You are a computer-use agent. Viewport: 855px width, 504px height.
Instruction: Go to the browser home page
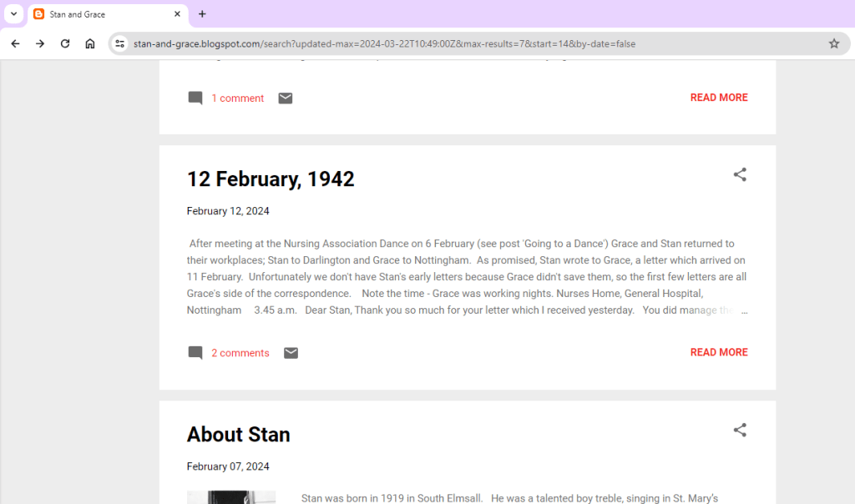[90, 43]
